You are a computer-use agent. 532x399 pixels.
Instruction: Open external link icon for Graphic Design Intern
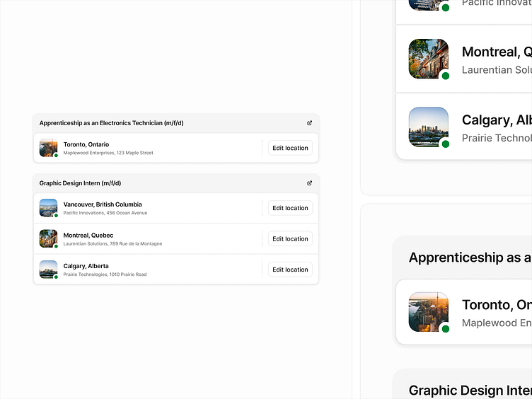pos(309,183)
